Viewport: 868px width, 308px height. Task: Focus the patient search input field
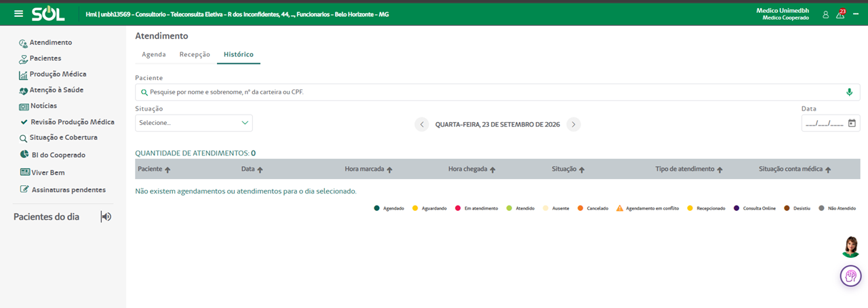click(x=498, y=92)
